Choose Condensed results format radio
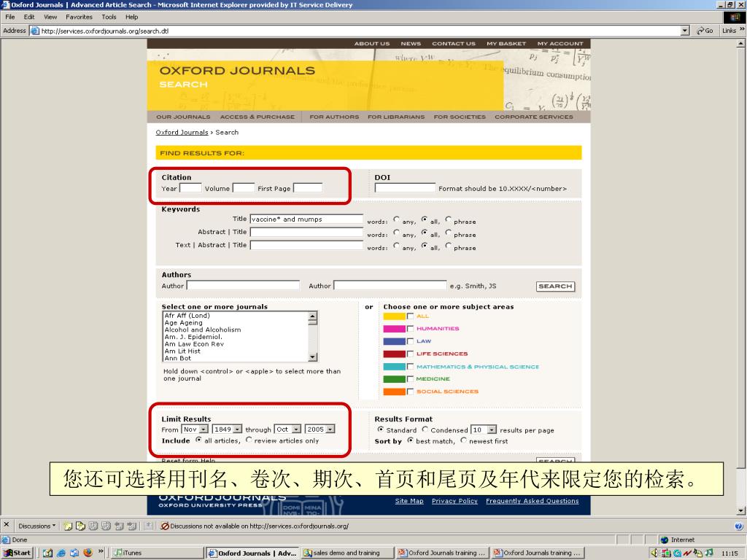The height and width of the screenshot is (560, 747). pos(425,429)
